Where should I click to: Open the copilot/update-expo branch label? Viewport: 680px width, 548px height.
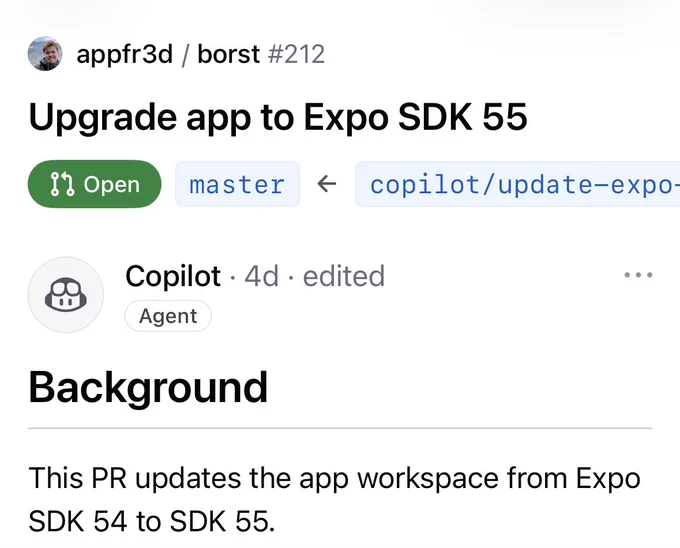click(517, 184)
